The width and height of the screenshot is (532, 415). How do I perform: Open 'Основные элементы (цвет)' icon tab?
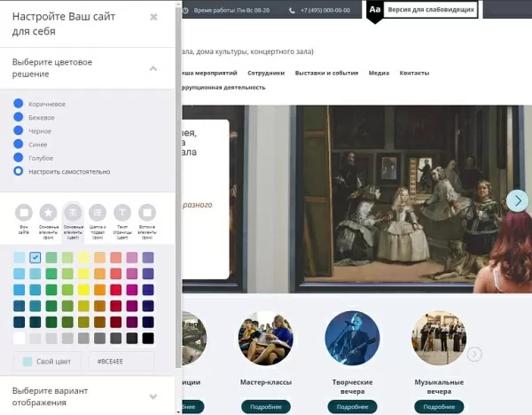click(x=73, y=213)
